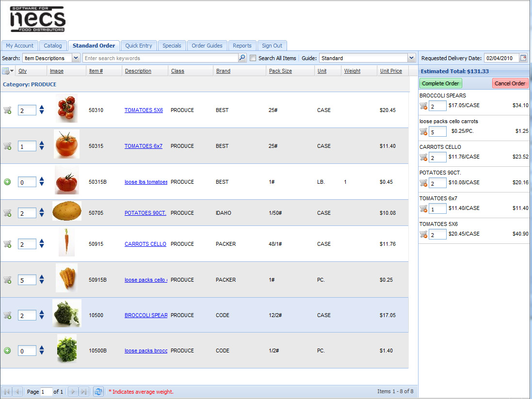The width and height of the screenshot is (532, 399).
Task: Sort by Unit Price column header
Action: tap(391, 71)
